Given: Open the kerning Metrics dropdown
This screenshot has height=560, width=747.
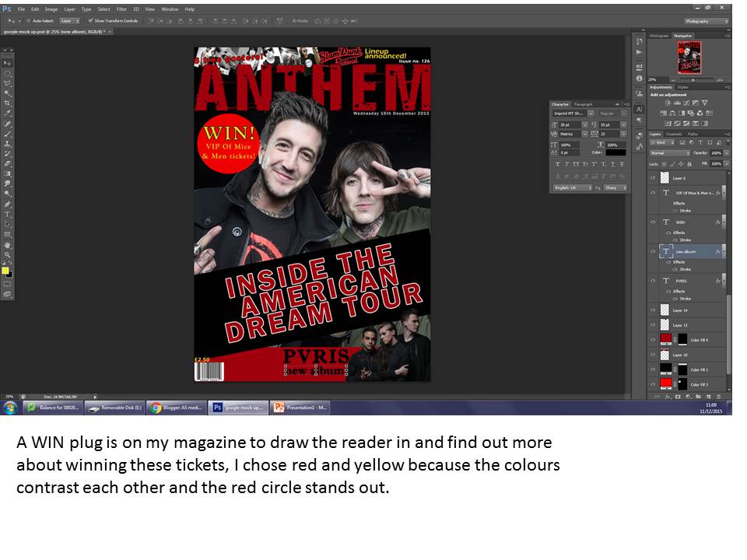Looking at the screenshot, I should [584, 135].
